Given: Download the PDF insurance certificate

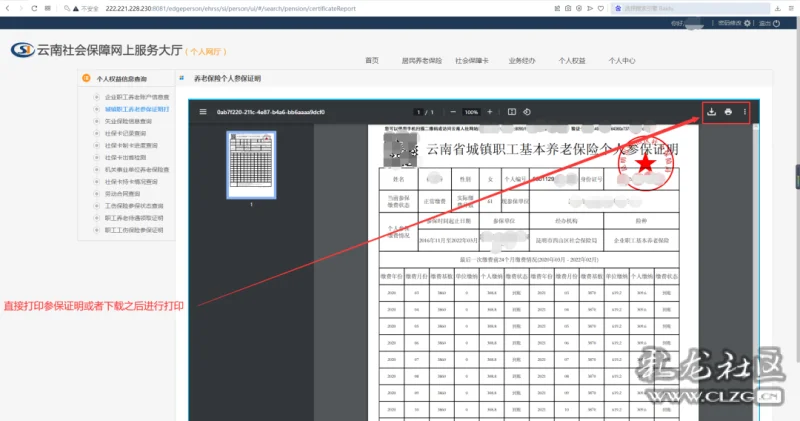Looking at the screenshot, I should (711, 112).
